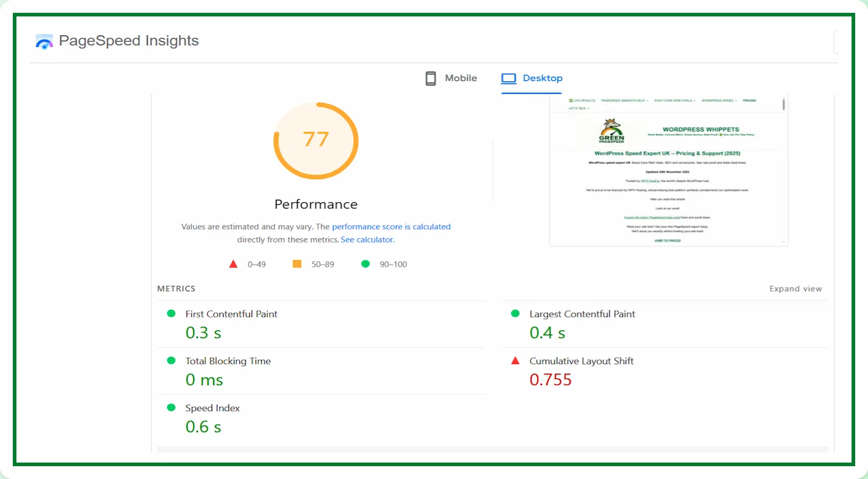The height and width of the screenshot is (479, 868).
Task: Expand view of the metrics section
Action: click(x=796, y=289)
